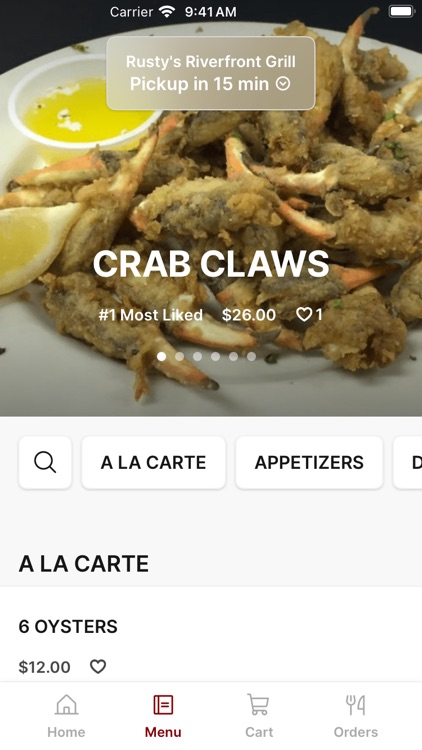Screen dimensions: 422x750
Task: Jump to the last carousel page dot
Action: click(x=251, y=356)
